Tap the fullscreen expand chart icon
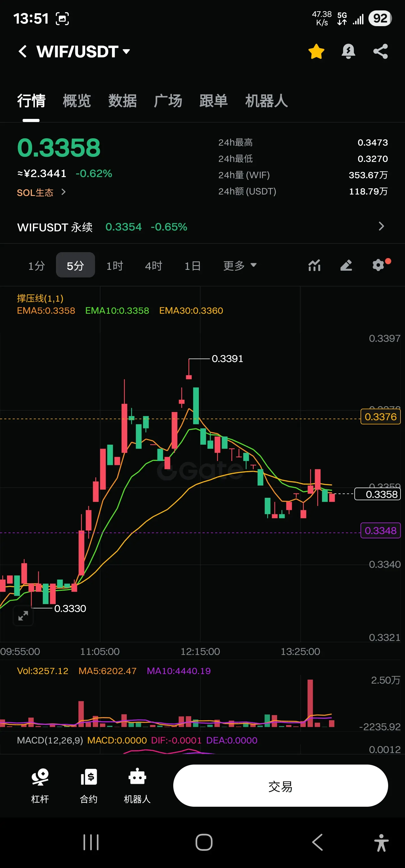 pyautogui.click(x=23, y=616)
